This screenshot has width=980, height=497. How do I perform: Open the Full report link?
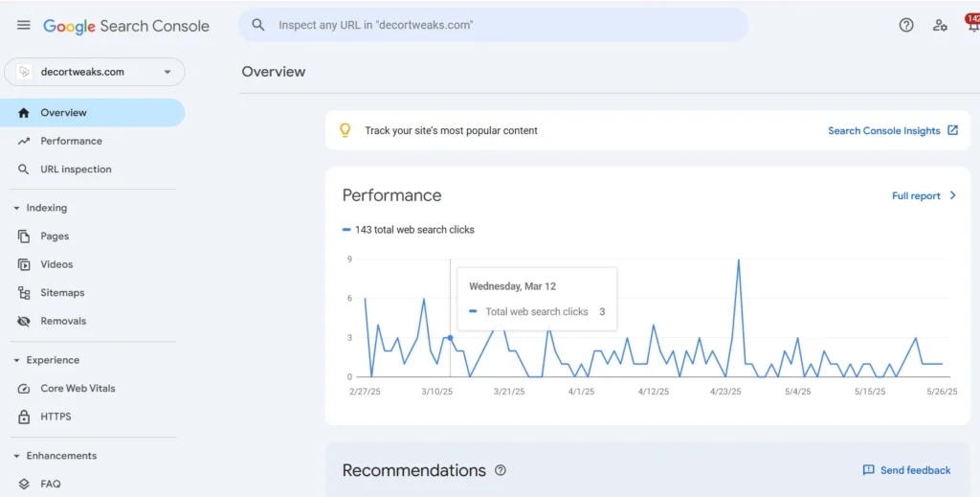[x=924, y=195]
